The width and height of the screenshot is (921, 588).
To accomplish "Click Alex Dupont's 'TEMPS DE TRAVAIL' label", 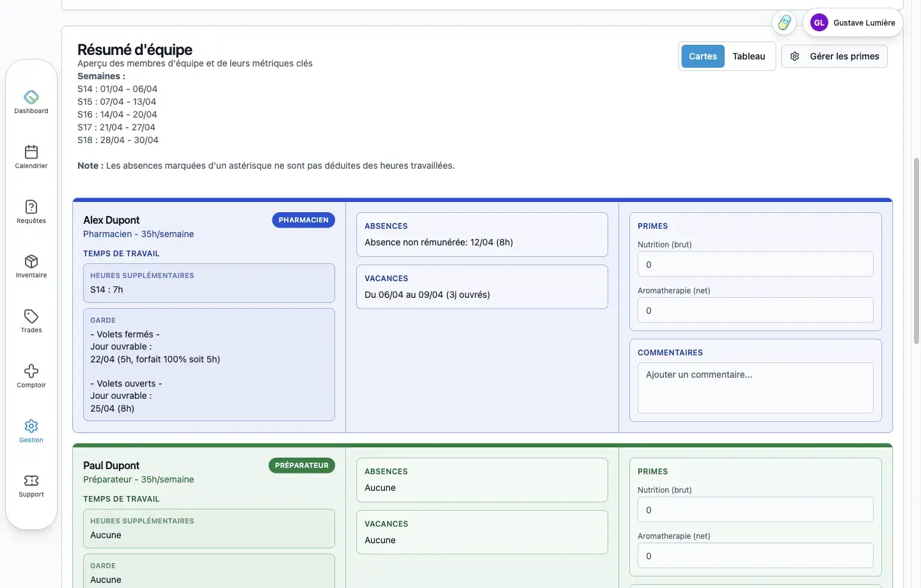I will [122, 254].
